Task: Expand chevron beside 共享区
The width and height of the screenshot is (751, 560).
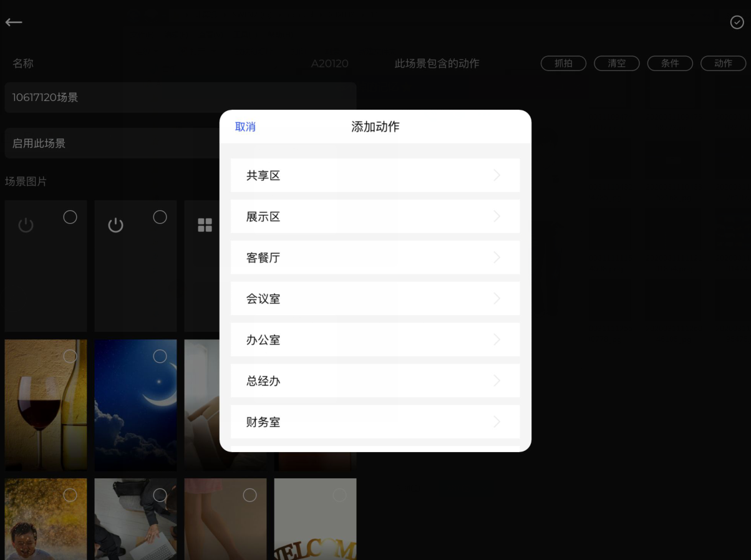Action: (x=497, y=175)
